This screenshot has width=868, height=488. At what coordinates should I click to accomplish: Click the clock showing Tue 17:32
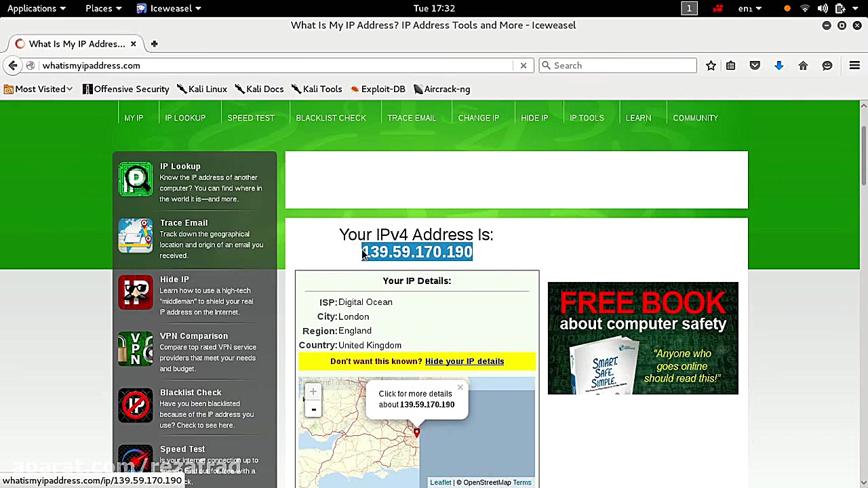coord(434,8)
